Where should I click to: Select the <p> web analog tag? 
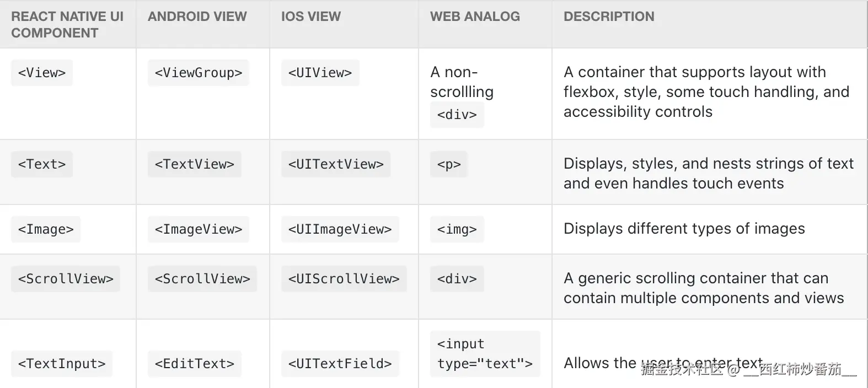449,164
